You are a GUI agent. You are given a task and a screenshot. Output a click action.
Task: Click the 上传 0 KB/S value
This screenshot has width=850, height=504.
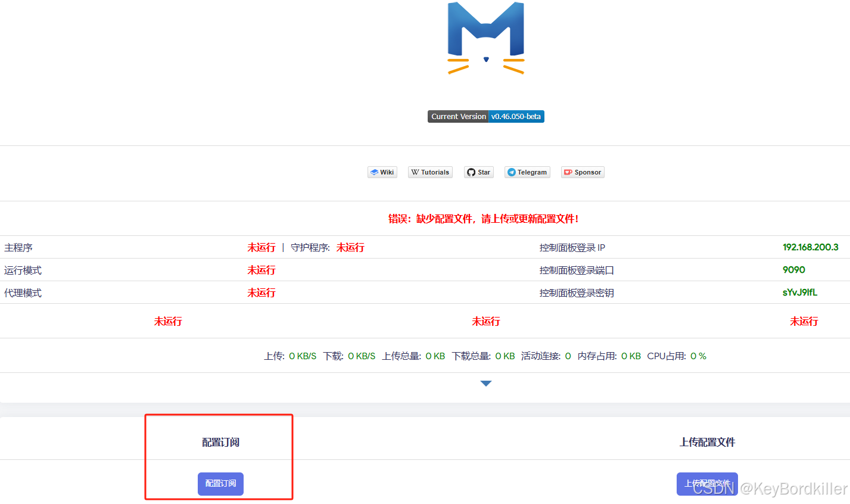[303, 356]
